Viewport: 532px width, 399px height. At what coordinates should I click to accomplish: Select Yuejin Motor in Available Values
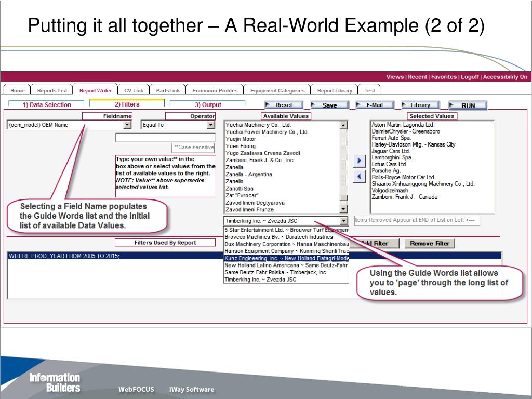tap(241, 139)
